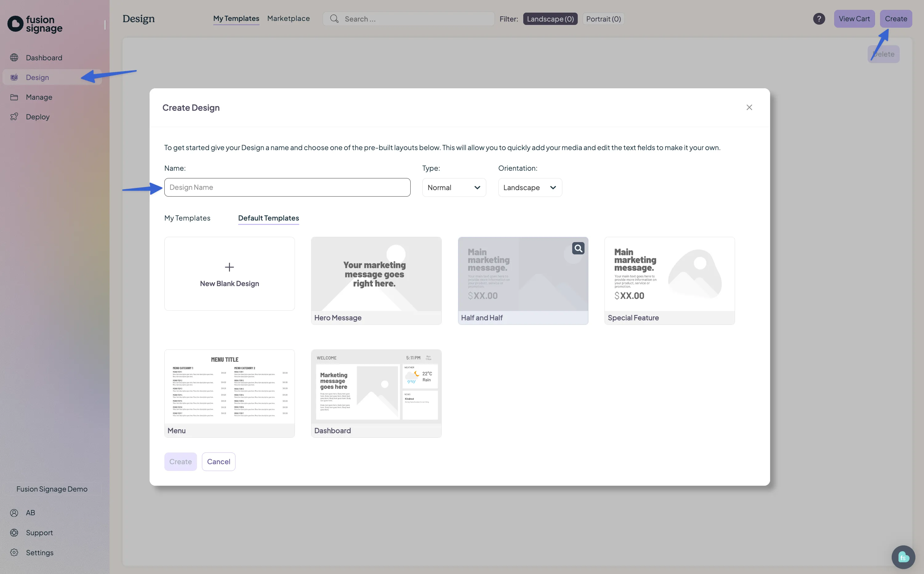Click the top-right Create button
924x574 pixels.
[896, 18]
